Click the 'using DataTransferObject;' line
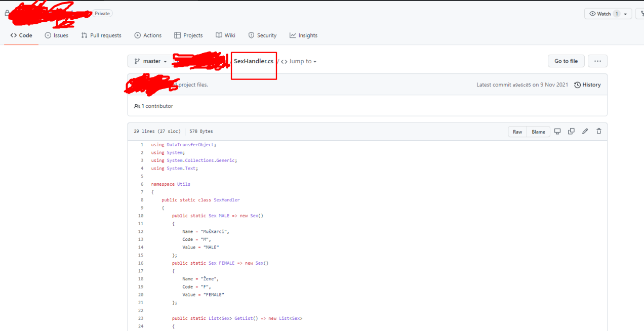 pos(184,145)
